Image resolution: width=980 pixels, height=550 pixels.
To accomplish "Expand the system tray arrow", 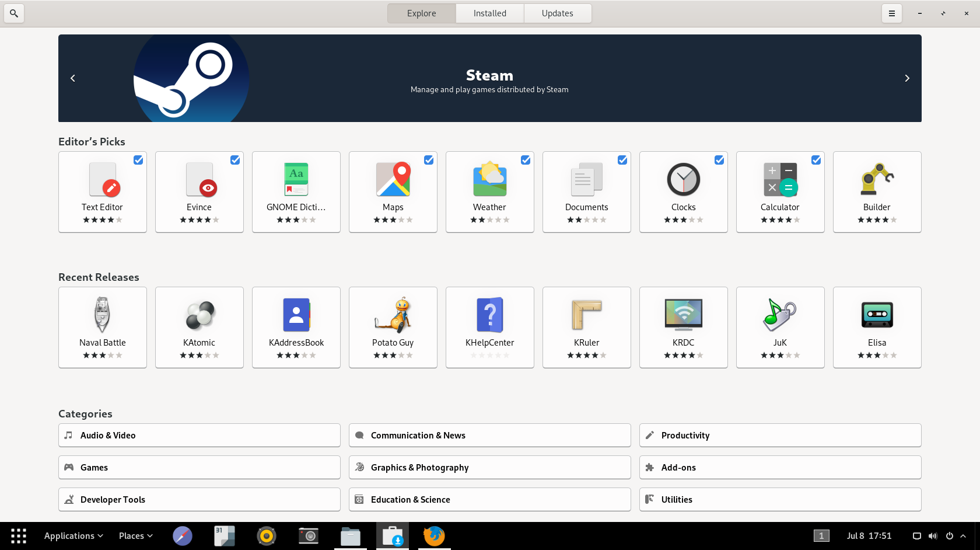I will pyautogui.click(x=963, y=536).
